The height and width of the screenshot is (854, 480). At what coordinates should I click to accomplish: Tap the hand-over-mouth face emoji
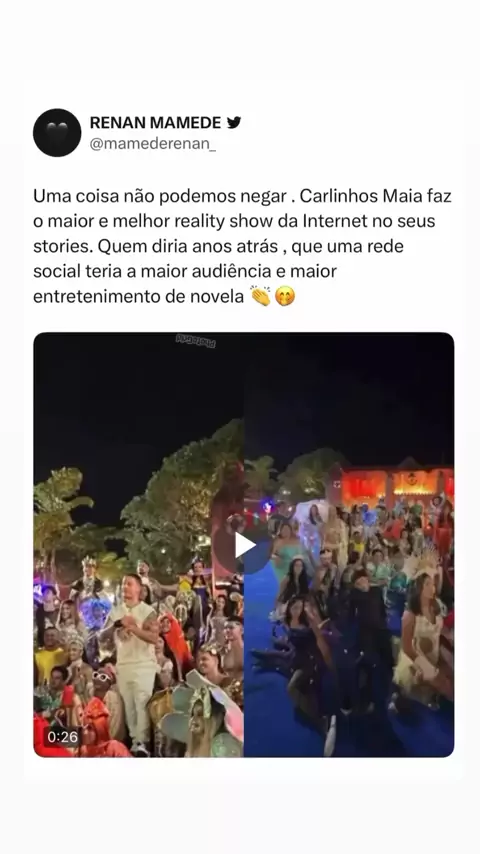coord(285,297)
